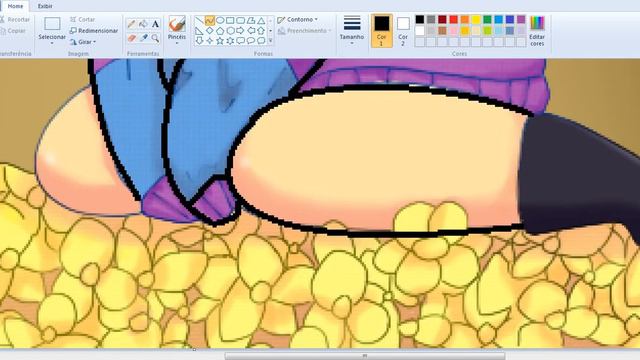Pick the yellow palette swatch
This screenshot has width=640, height=360.
coord(476,19)
